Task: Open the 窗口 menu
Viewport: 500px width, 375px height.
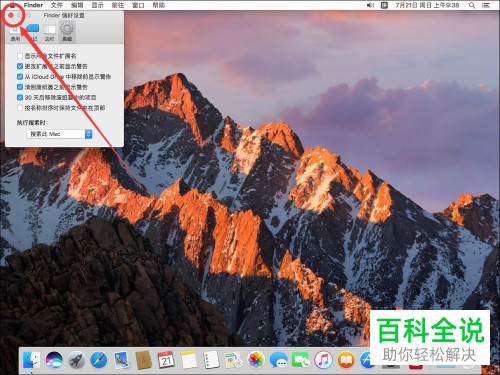Action: 138,5
